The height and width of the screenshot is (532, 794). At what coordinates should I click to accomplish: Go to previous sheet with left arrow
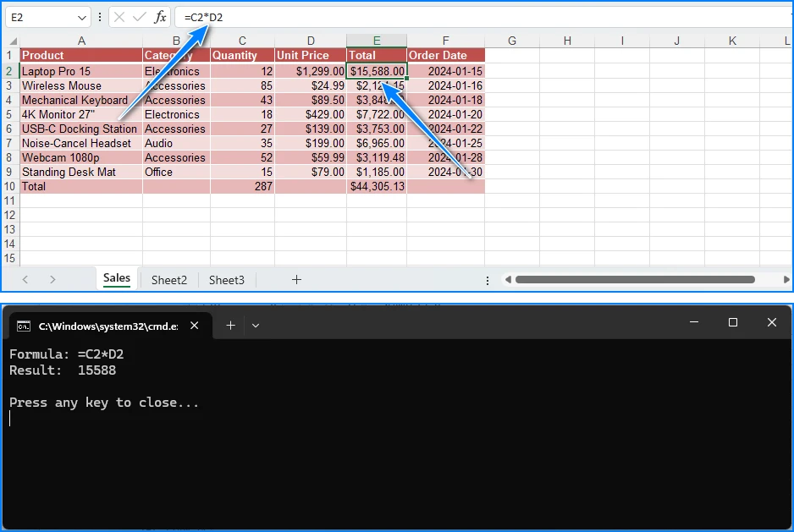(x=25, y=279)
